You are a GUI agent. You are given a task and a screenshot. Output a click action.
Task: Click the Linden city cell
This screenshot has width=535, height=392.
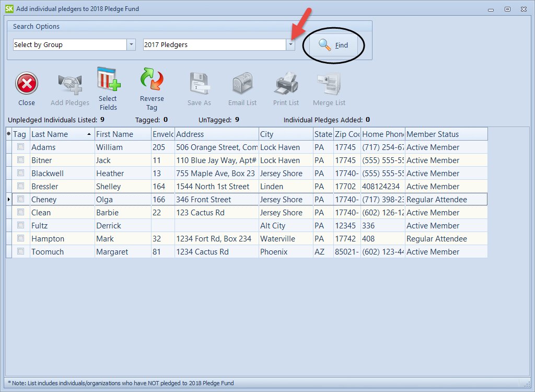(286, 187)
